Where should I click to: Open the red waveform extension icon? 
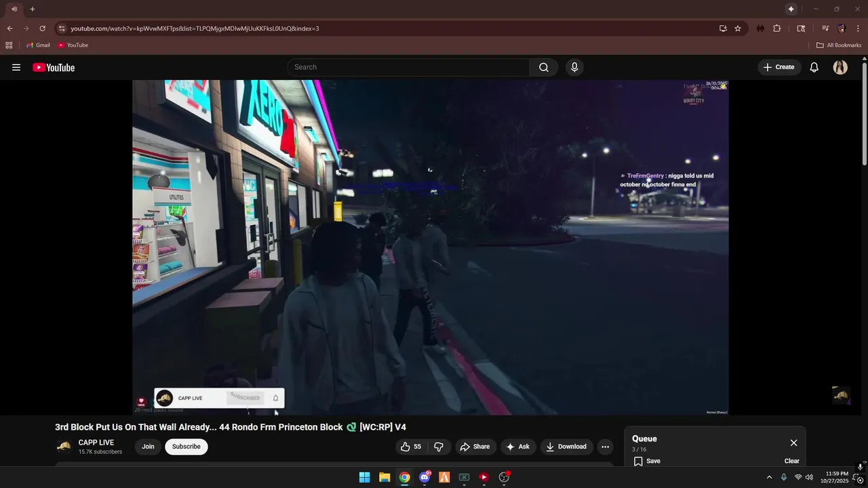[760, 28]
